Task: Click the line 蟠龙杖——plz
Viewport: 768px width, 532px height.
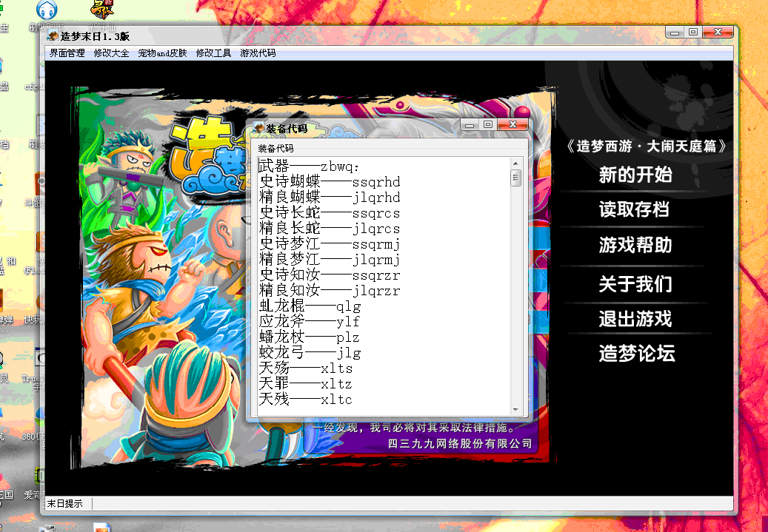Action: coord(310,337)
